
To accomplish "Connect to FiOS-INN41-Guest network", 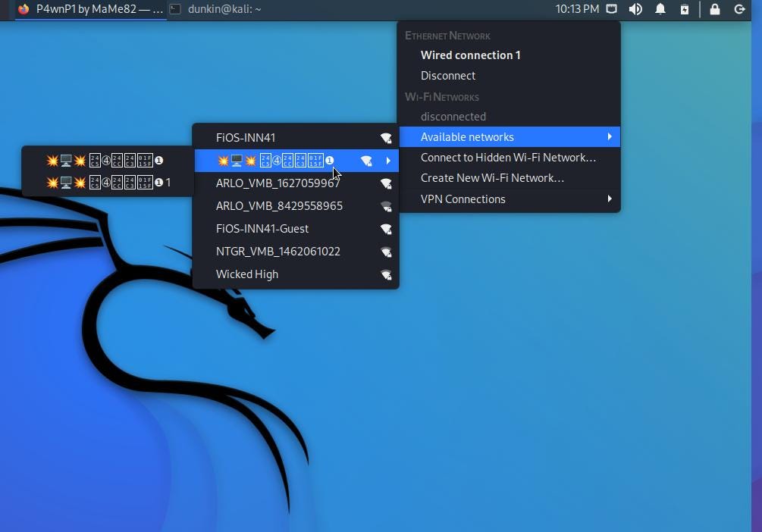I will coord(296,229).
